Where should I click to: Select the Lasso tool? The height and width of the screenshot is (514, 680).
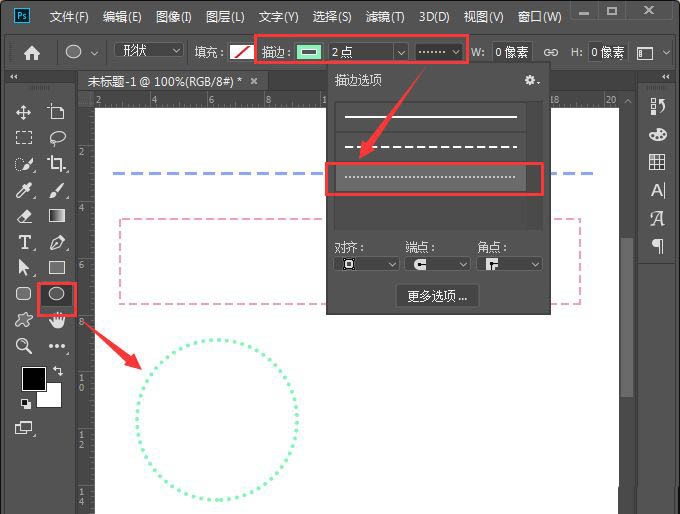click(x=57, y=138)
